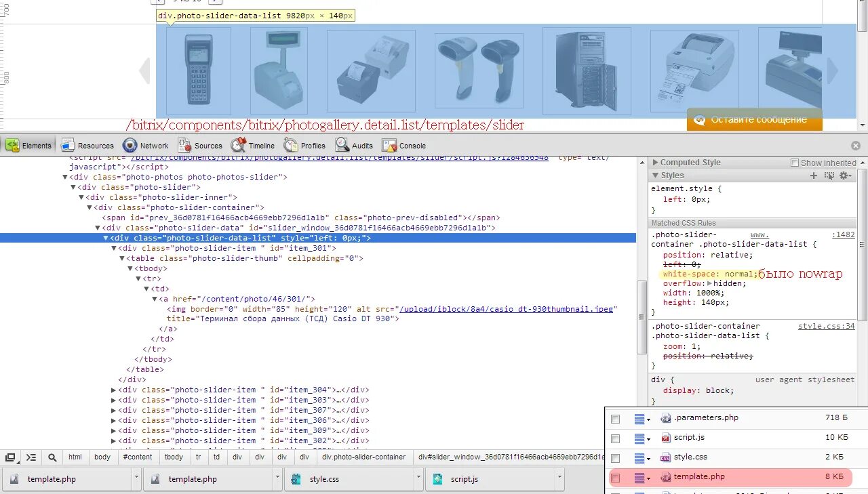Switch to the Sources tab
The image size is (868, 494).
tap(200, 145)
